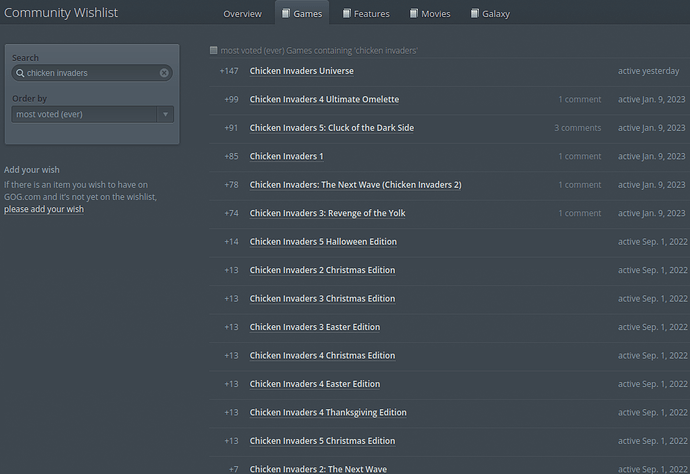
Task: Open Chicken Invaders 4 Thanksgiving Edition
Action: [328, 412]
